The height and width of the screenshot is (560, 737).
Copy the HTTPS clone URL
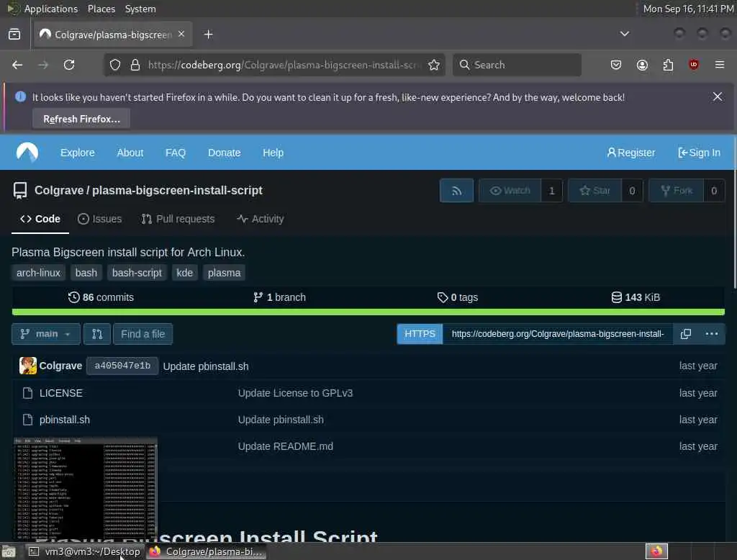click(x=686, y=334)
